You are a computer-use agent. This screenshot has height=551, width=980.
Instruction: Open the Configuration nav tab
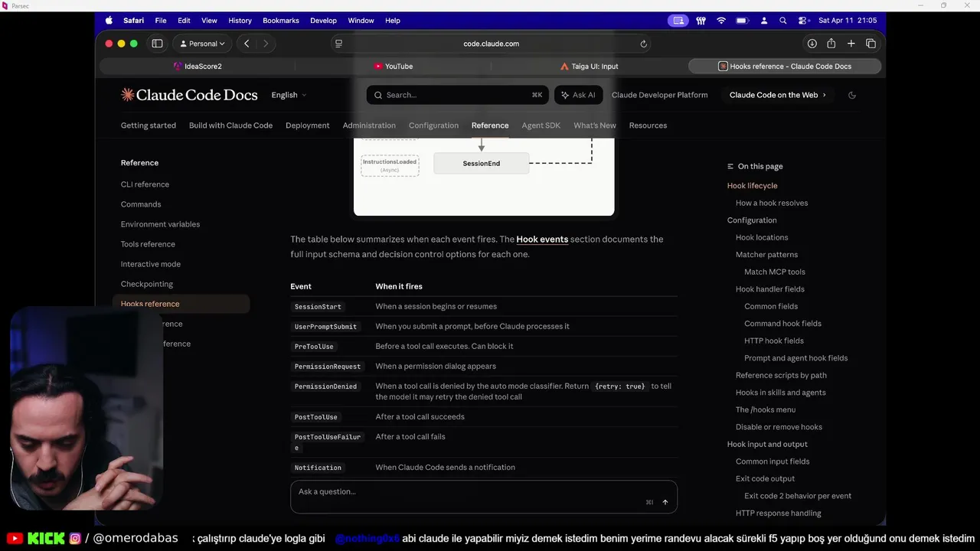[x=433, y=126]
